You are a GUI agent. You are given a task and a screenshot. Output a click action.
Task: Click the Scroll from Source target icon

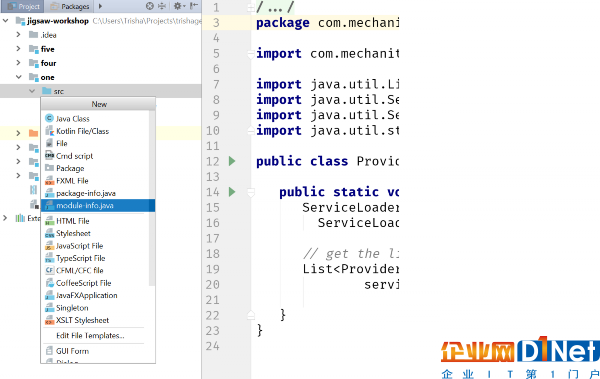150,6
